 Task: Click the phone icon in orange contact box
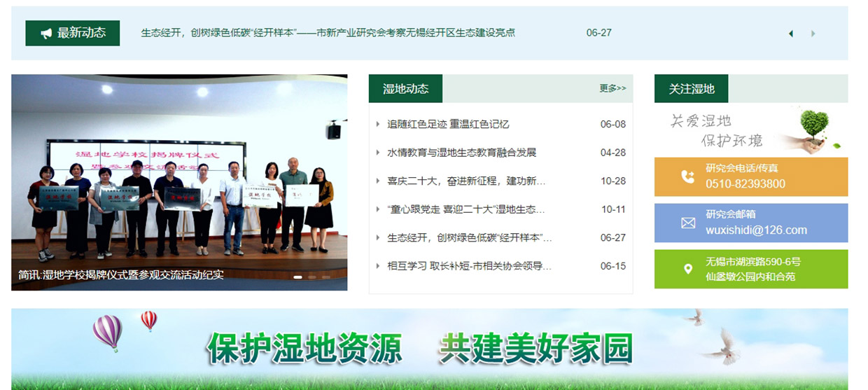click(687, 177)
